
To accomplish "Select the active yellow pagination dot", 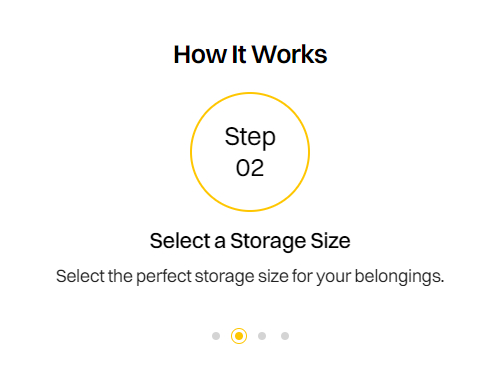I will (239, 336).
